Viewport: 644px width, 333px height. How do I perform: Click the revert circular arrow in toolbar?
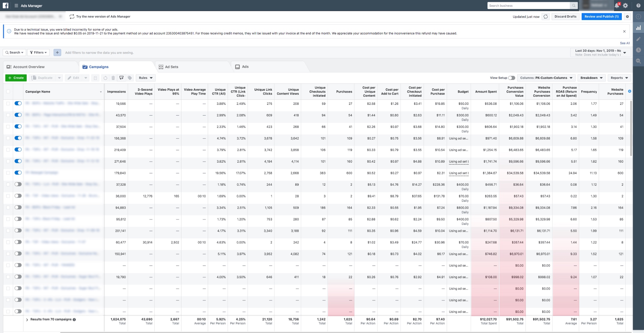tap(105, 78)
